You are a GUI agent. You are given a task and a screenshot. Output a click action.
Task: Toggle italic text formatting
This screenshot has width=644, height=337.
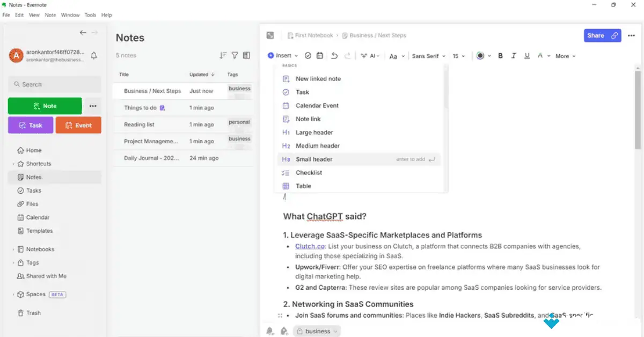pyautogui.click(x=514, y=55)
